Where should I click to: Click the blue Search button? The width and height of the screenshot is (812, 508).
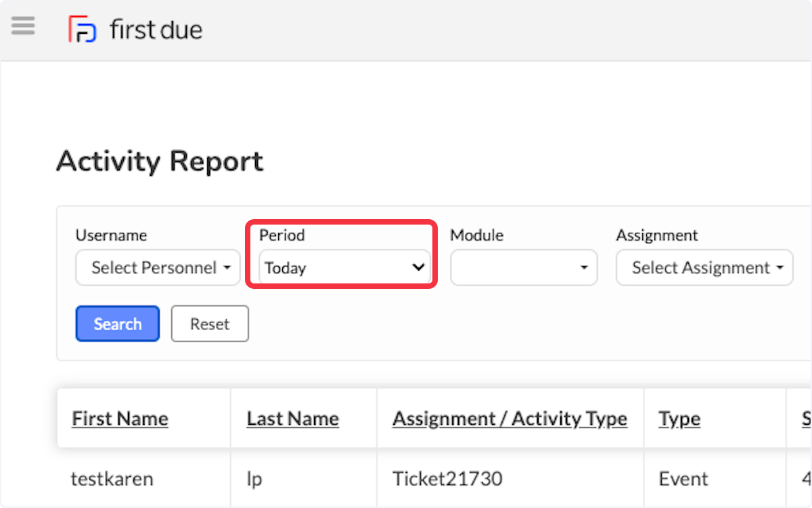(118, 324)
